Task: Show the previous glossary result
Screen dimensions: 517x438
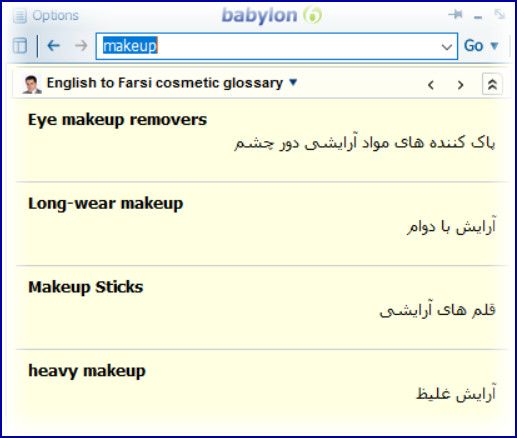Action: pyautogui.click(x=431, y=85)
